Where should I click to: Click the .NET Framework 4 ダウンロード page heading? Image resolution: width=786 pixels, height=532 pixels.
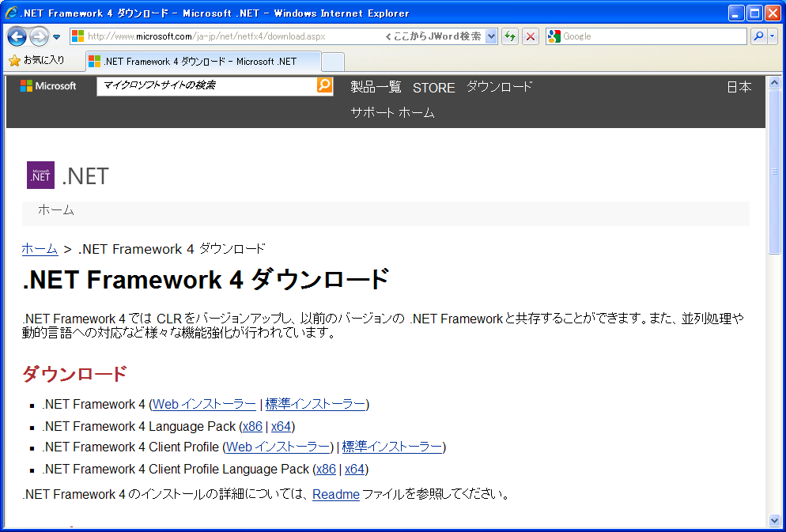point(206,280)
